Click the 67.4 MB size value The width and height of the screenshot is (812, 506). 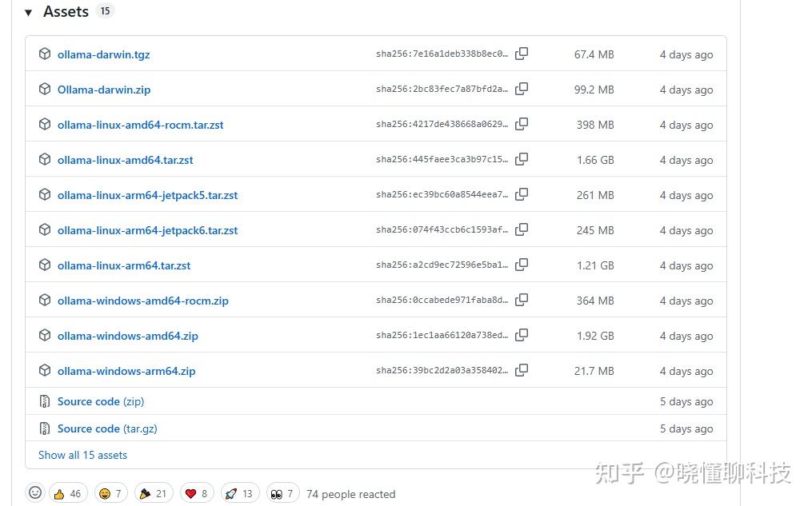pyautogui.click(x=594, y=54)
